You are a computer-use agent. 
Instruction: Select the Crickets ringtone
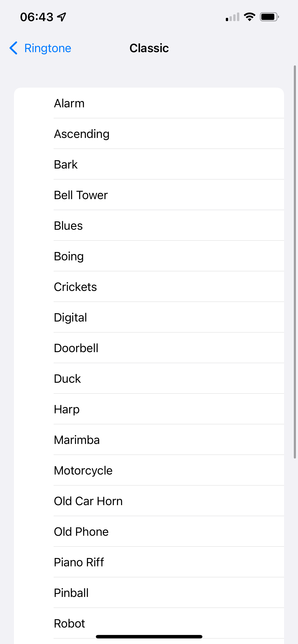(149, 287)
